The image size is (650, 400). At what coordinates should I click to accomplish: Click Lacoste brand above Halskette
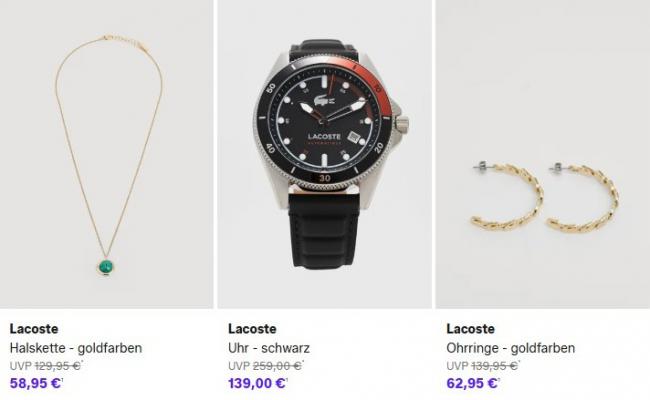pos(34,329)
